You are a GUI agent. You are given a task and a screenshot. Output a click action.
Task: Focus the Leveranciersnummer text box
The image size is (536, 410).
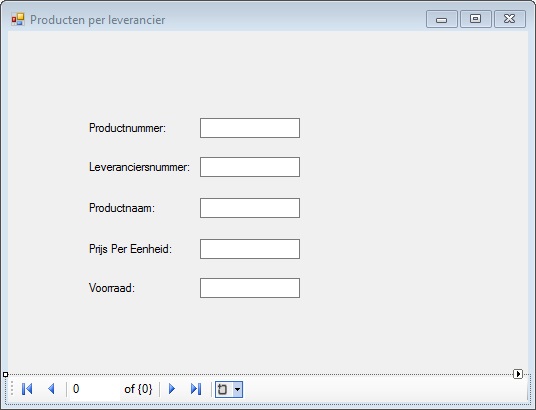(x=250, y=167)
